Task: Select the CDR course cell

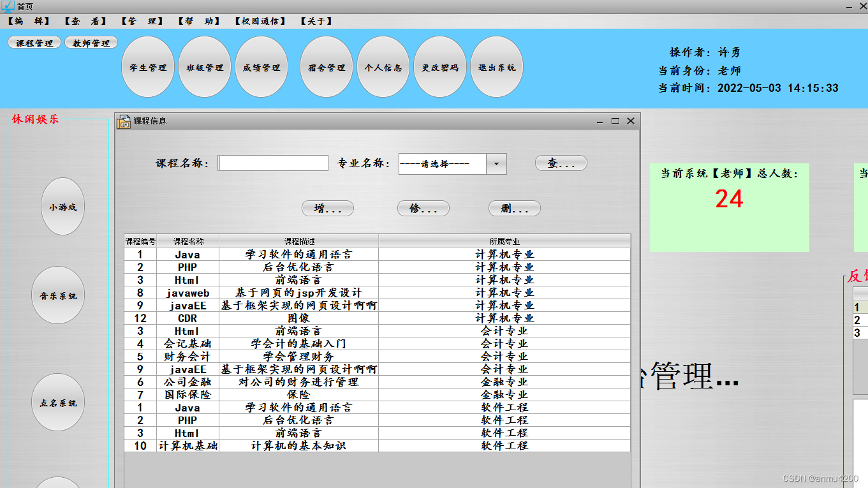Action: tap(188, 318)
